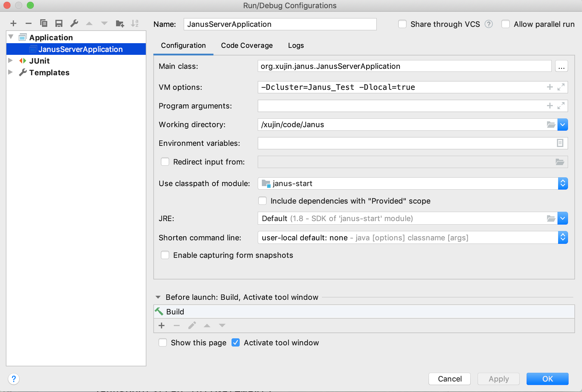Viewport: 582px width, 392px height.
Task: Collapse the Application tree node
Action: (11, 37)
